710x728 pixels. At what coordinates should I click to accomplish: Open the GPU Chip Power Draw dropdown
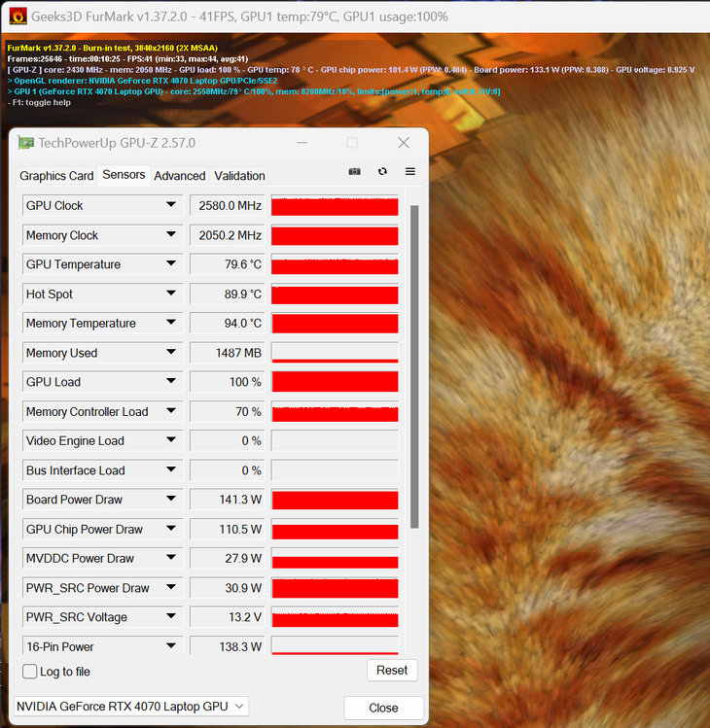click(x=171, y=529)
